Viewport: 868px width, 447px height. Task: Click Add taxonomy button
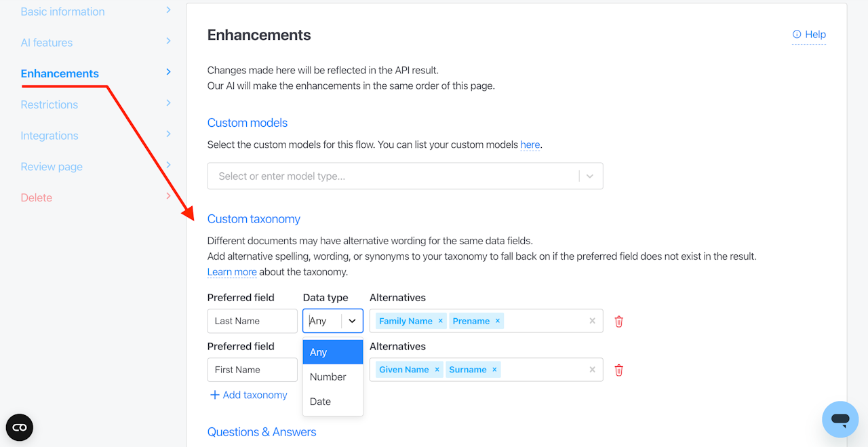pyautogui.click(x=248, y=395)
